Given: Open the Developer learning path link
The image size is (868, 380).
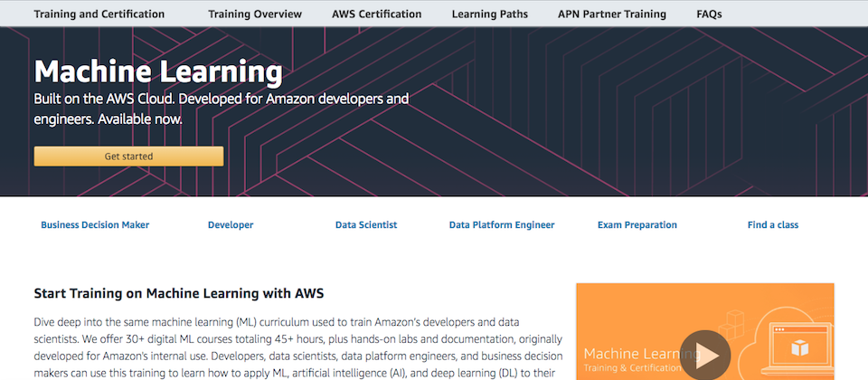Looking at the screenshot, I should tap(231, 225).
